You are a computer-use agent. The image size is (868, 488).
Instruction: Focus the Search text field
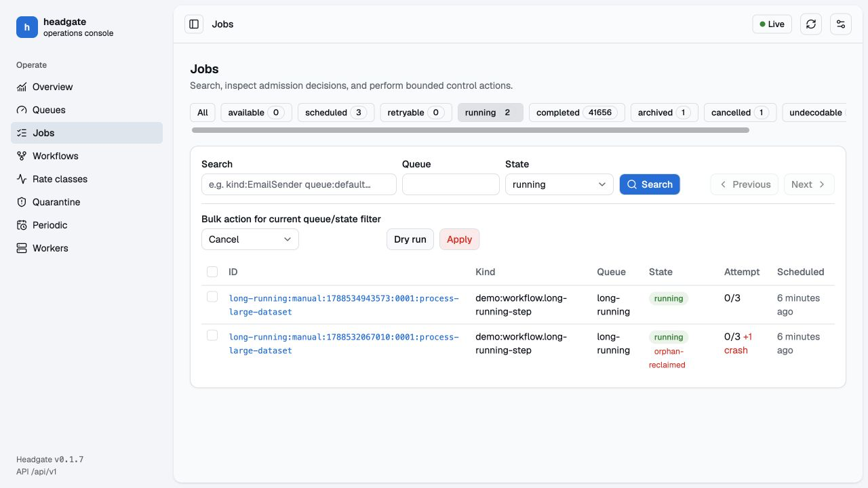click(299, 184)
